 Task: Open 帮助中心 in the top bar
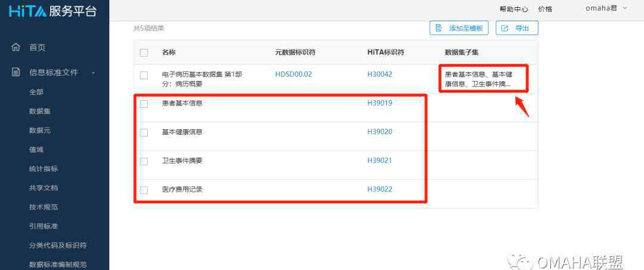pyautogui.click(x=513, y=9)
